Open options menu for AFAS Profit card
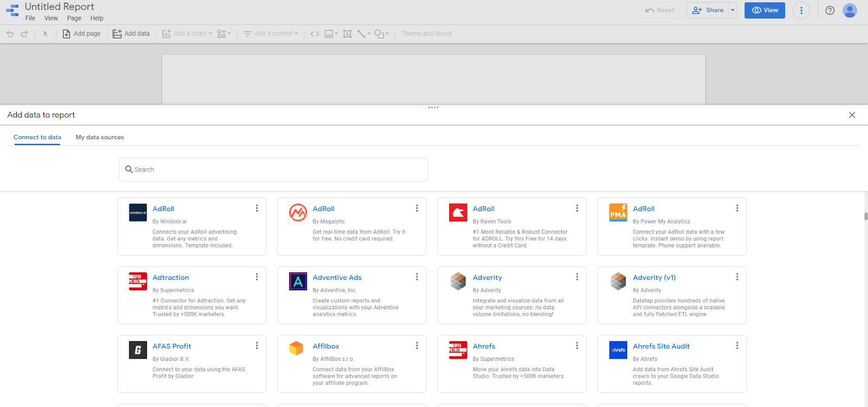This screenshot has width=868, height=407. 257,346
